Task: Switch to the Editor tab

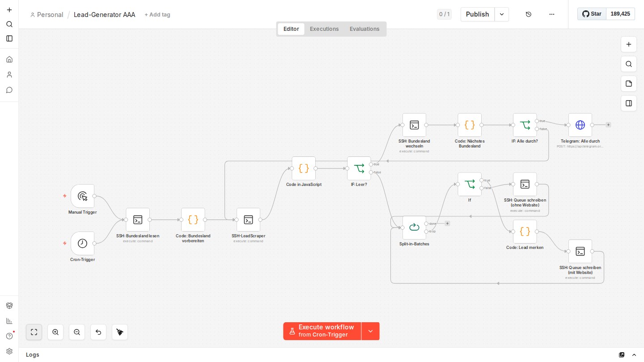Action: (291, 29)
